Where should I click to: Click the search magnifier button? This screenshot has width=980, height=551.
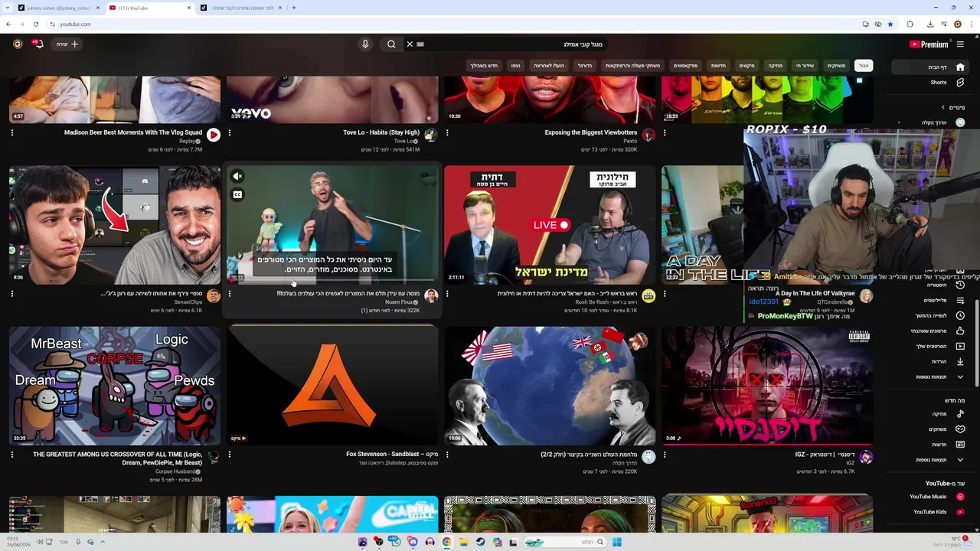coord(391,44)
